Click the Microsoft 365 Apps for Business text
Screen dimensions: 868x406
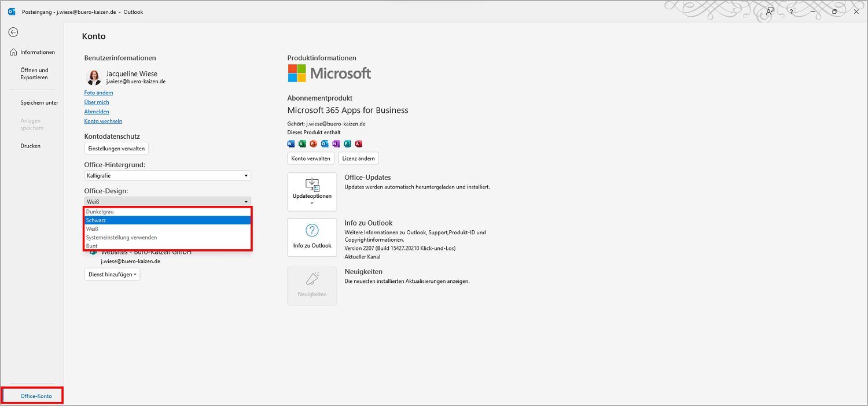(x=348, y=110)
